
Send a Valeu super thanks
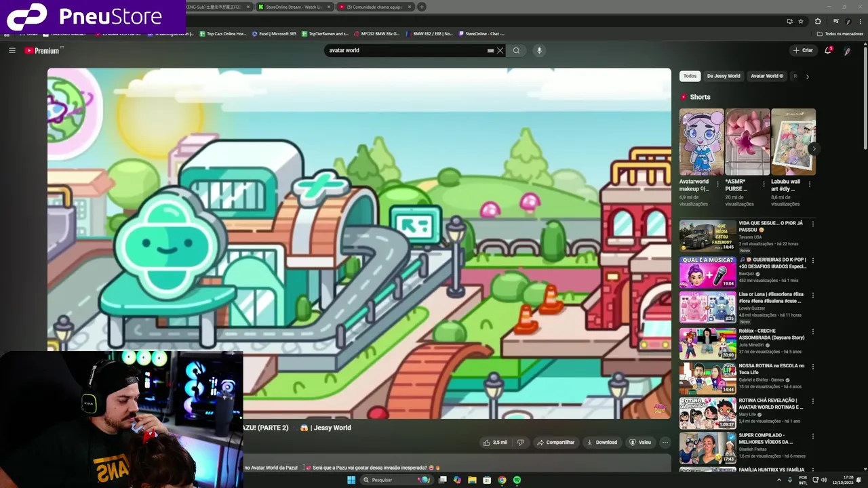(640, 443)
